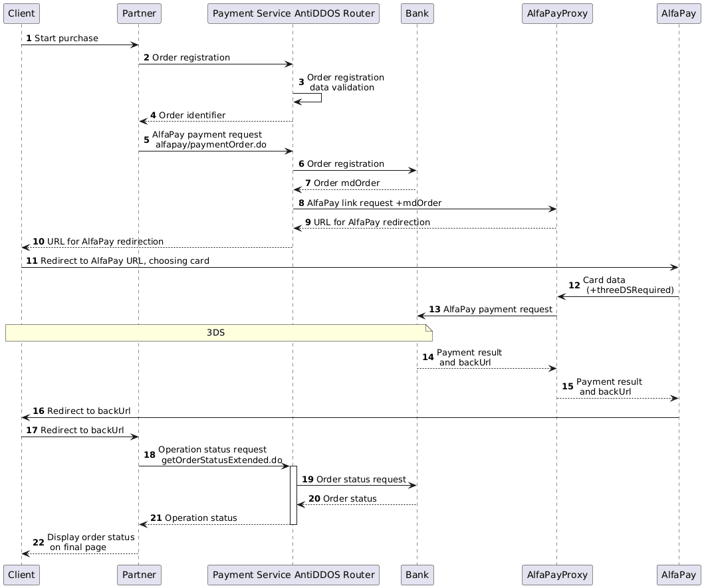The image size is (704, 588).
Task: Click the activation bar on the Router lifeline
Action: (293, 494)
